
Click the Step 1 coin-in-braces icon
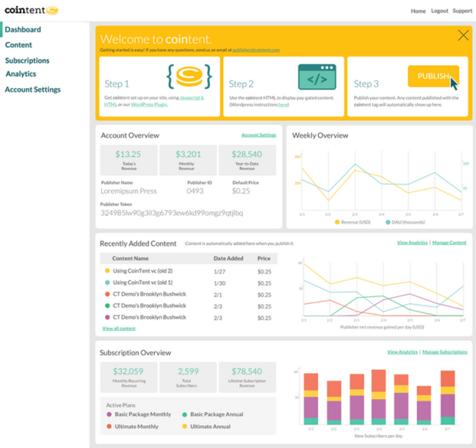(x=189, y=76)
